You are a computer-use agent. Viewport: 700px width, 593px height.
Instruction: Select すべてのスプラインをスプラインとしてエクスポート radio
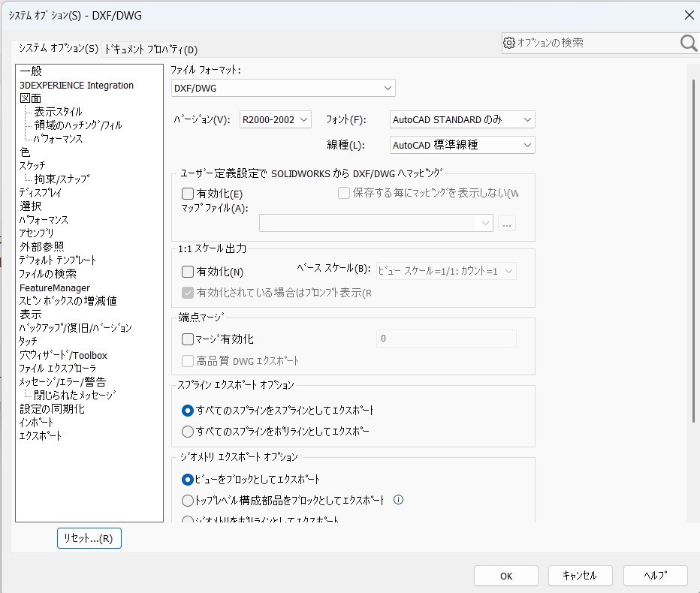188,410
